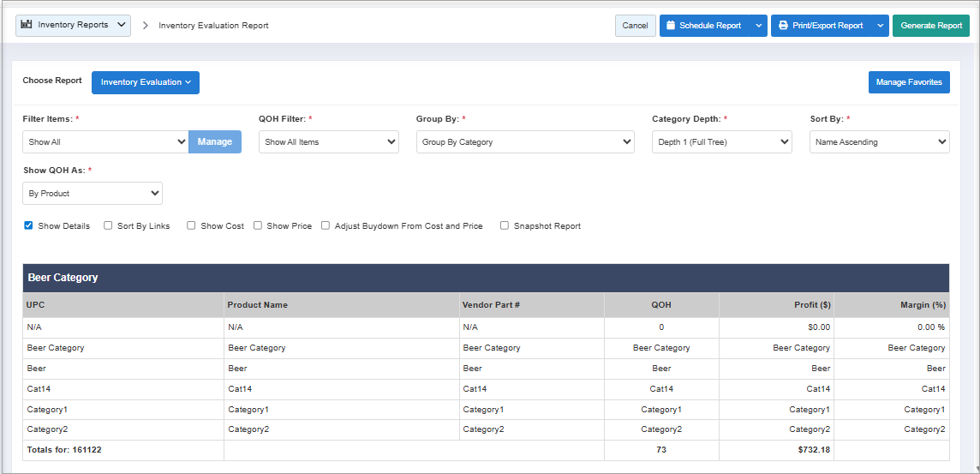
Task: Enable Adjust Buydown From Cost and Price
Action: [326, 226]
